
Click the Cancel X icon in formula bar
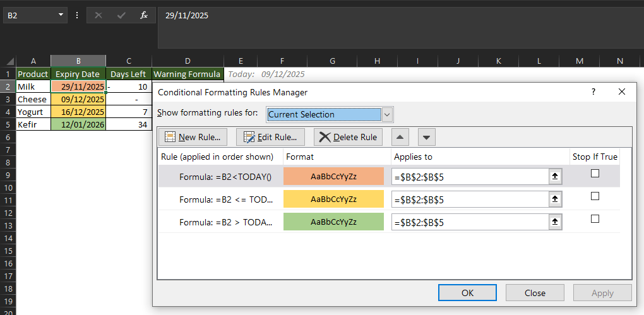[x=98, y=15]
